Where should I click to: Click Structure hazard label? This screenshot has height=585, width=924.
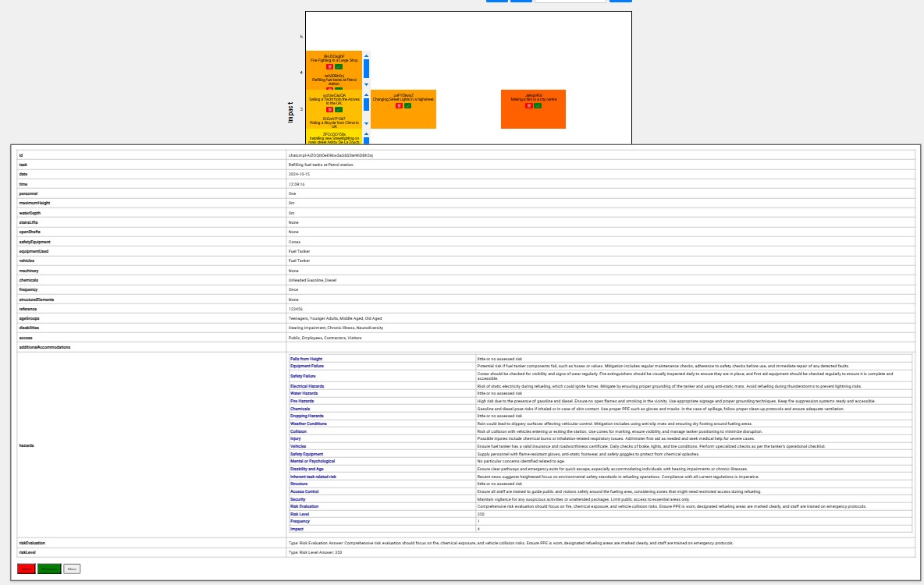[x=299, y=484]
